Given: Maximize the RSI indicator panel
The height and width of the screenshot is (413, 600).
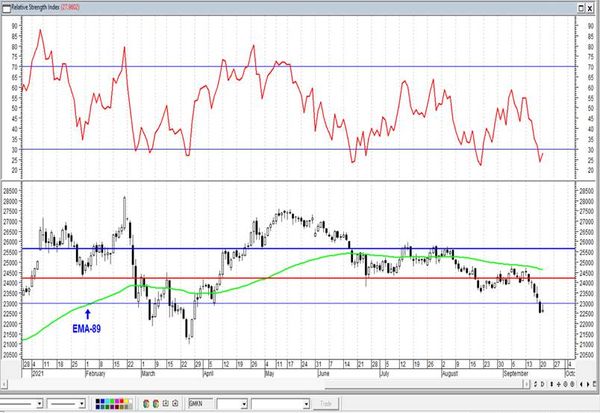Looking at the screenshot, I should 581,8.
